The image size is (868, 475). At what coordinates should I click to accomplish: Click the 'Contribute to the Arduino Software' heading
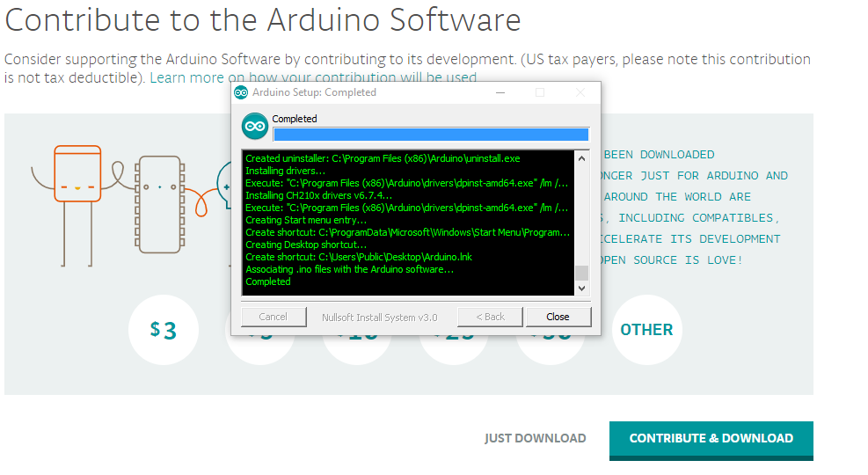pyautogui.click(x=263, y=20)
